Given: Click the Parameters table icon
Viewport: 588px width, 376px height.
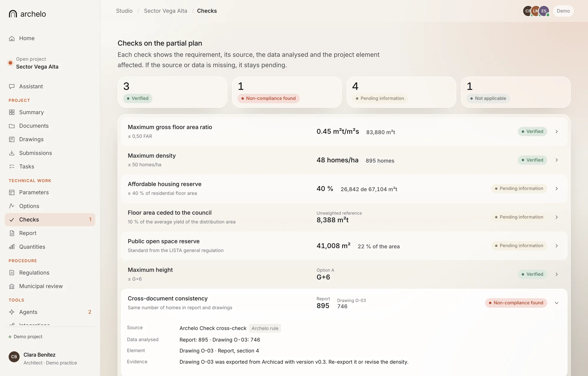Looking at the screenshot, I should 12,192.
